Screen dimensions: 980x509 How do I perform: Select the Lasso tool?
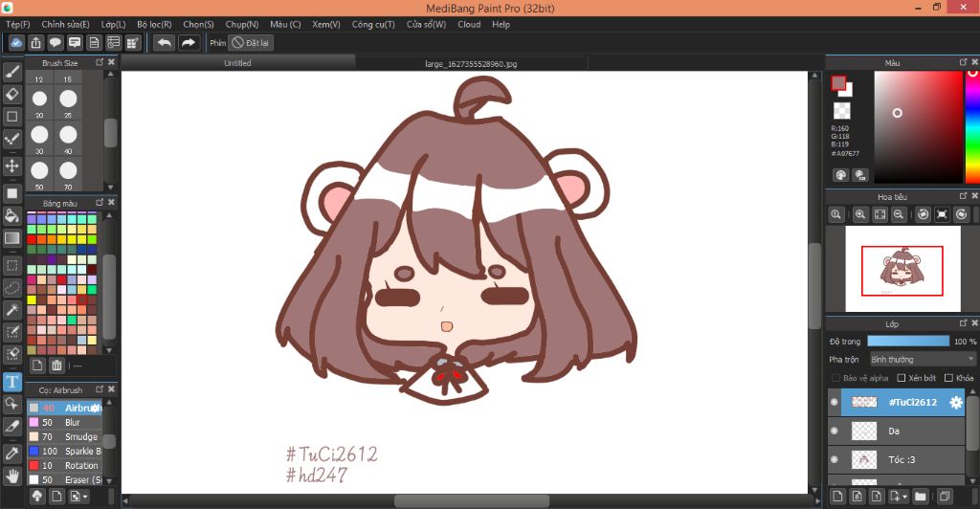[11, 288]
